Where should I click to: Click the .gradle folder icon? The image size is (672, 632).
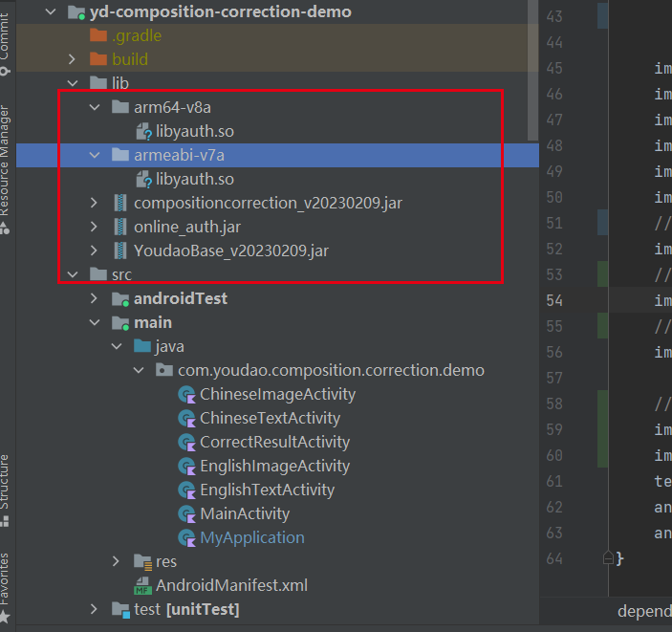point(98,35)
